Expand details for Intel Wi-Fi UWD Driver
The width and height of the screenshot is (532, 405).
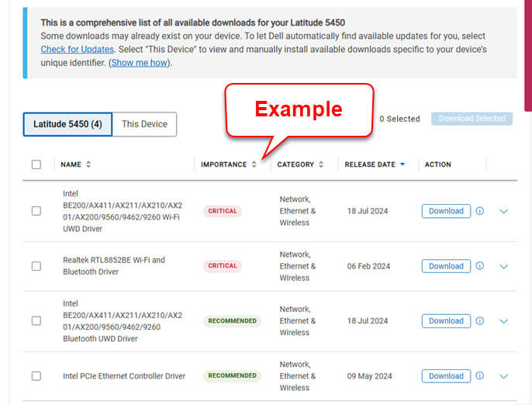[x=503, y=211]
